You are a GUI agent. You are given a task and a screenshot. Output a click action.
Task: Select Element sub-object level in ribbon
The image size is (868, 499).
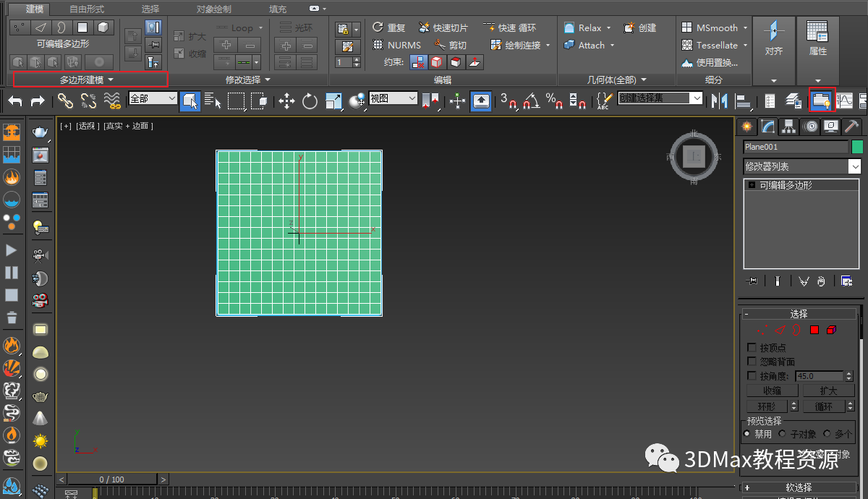click(x=103, y=27)
